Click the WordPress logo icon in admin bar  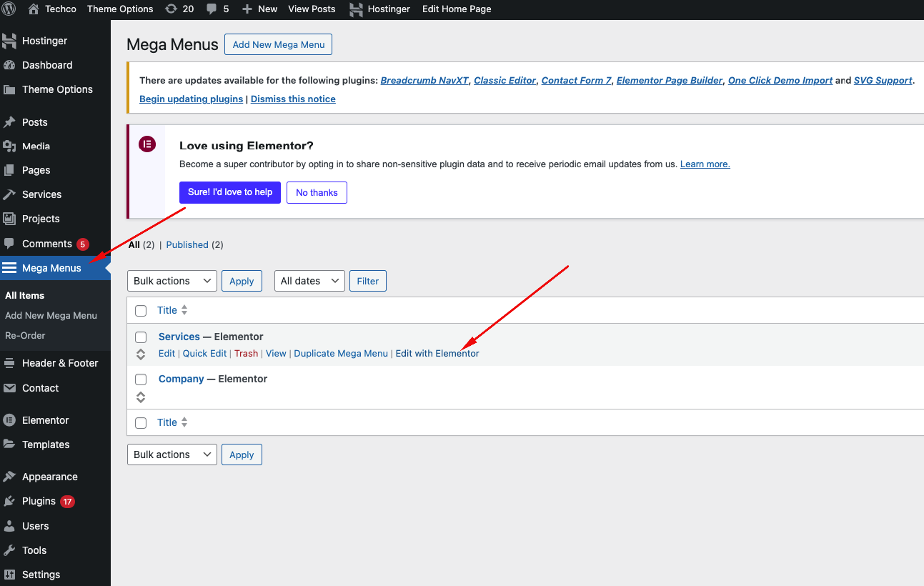(x=9, y=9)
